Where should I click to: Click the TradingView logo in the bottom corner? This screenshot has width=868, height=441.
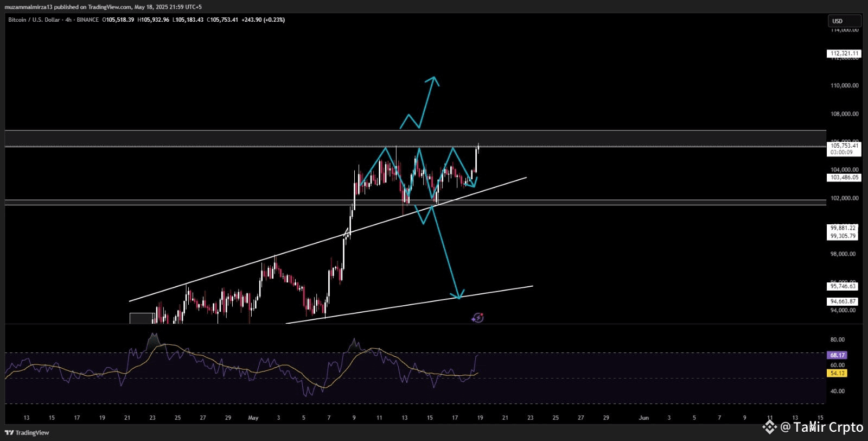(27, 433)
